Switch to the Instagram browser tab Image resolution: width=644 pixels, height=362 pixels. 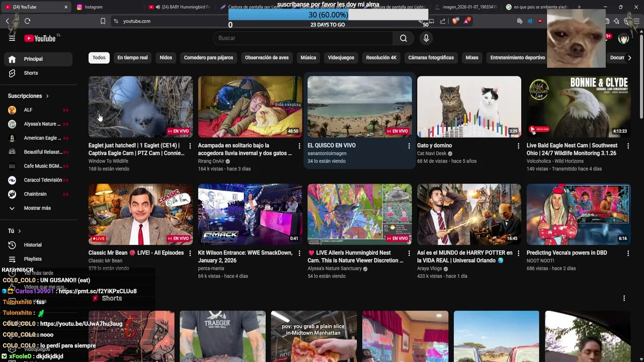(x=108, y=7)
